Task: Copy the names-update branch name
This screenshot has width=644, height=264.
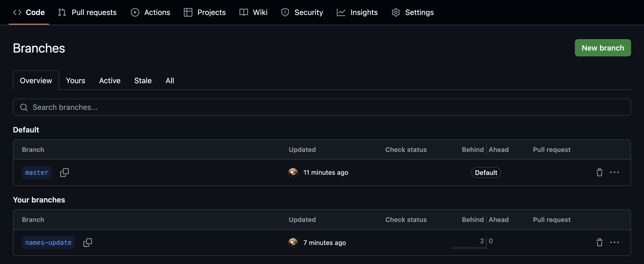Action: coord(87,242)
